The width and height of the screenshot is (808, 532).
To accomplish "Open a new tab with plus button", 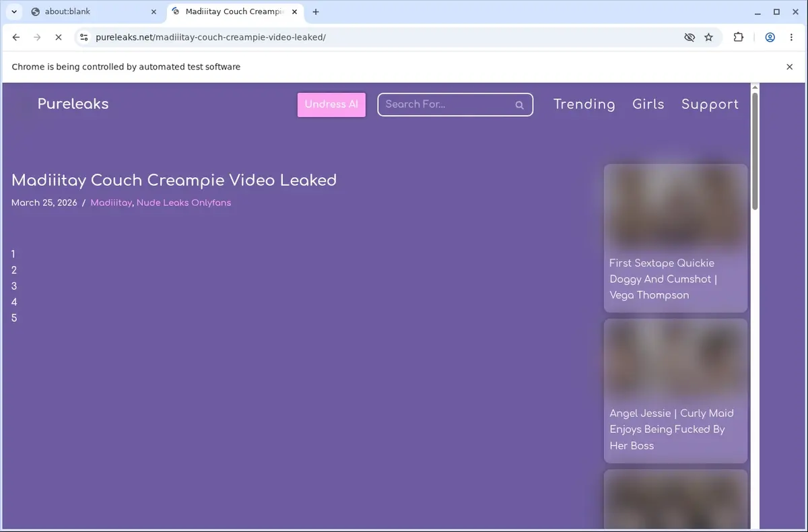I will click(316, 11).
